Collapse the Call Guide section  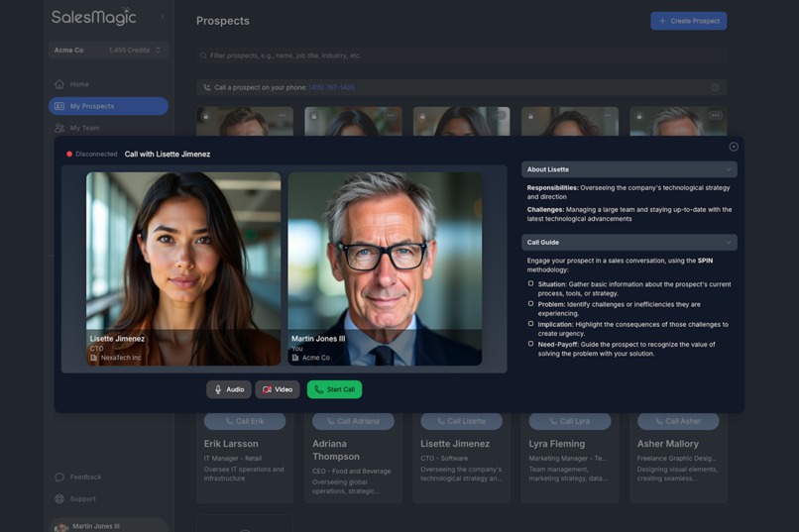(628, 243)
